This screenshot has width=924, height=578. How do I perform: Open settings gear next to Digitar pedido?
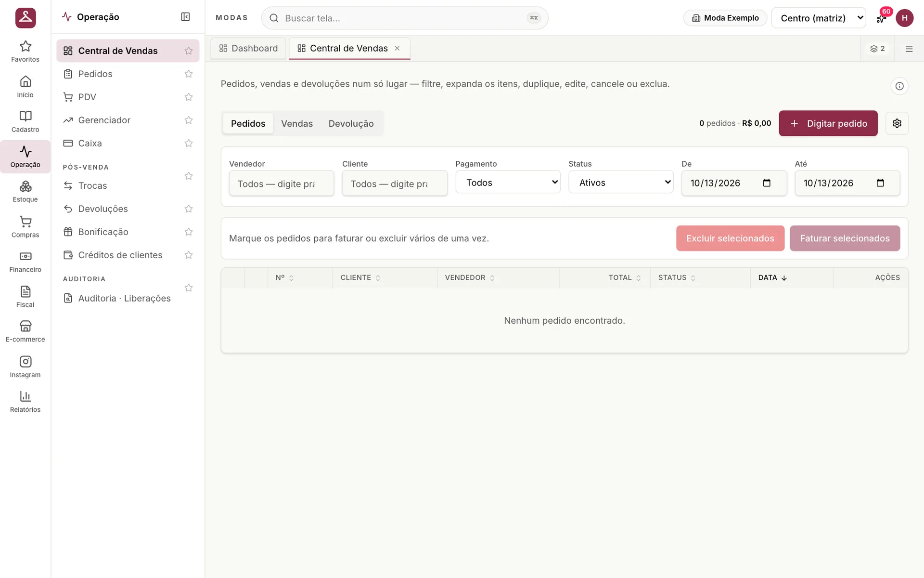pyautogui.click(x=897, y=123)
